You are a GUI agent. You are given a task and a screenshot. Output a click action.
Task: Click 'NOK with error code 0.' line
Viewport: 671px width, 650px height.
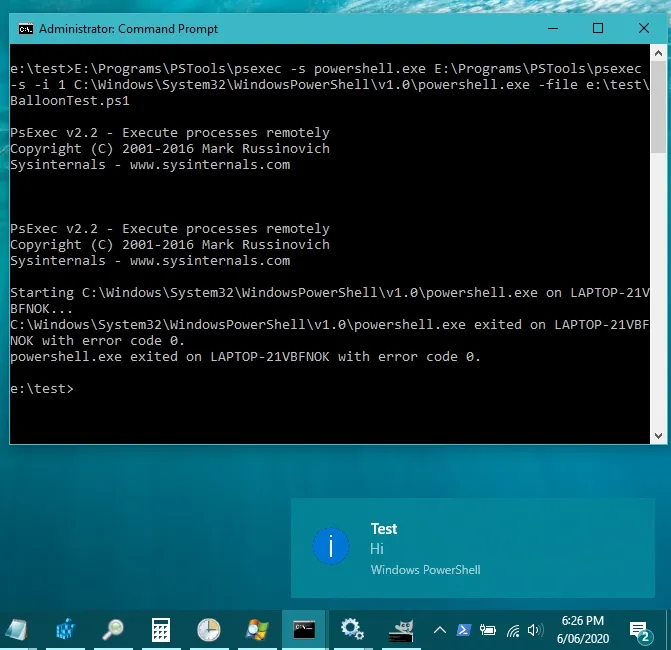pos(98,341)
